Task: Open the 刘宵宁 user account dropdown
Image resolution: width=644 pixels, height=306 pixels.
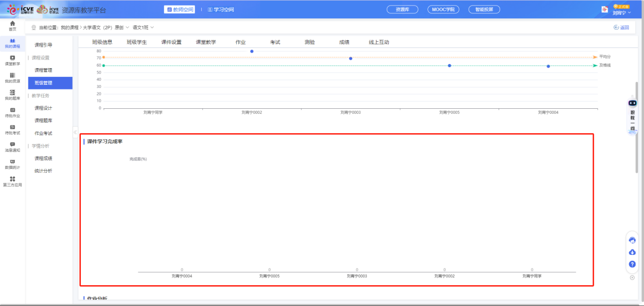Action: 622,13
